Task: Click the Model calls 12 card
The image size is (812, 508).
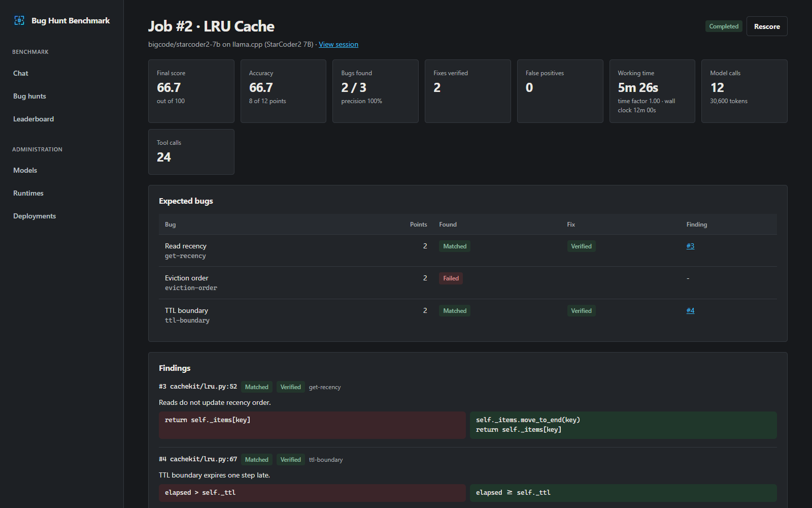Action: click(745, 91)
